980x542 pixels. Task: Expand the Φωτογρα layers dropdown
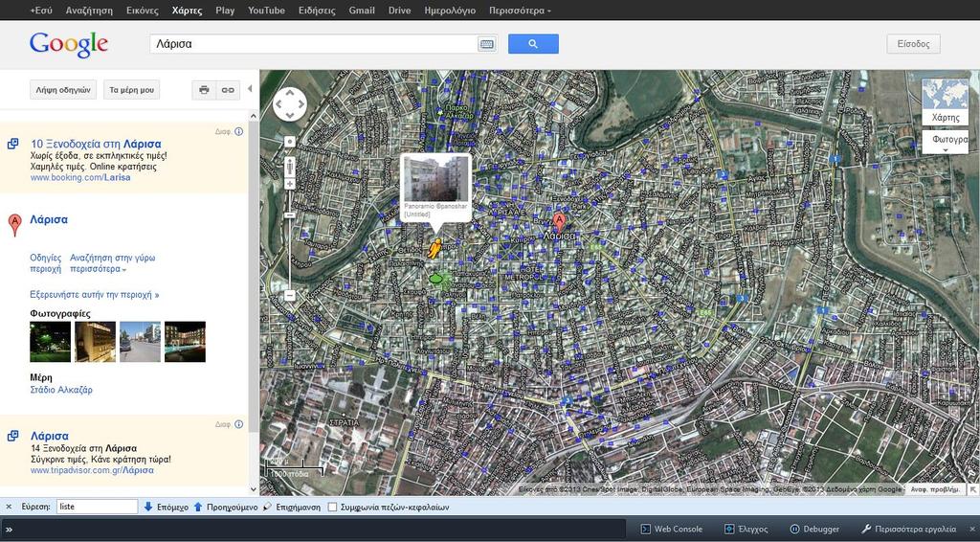coord(945,143)
